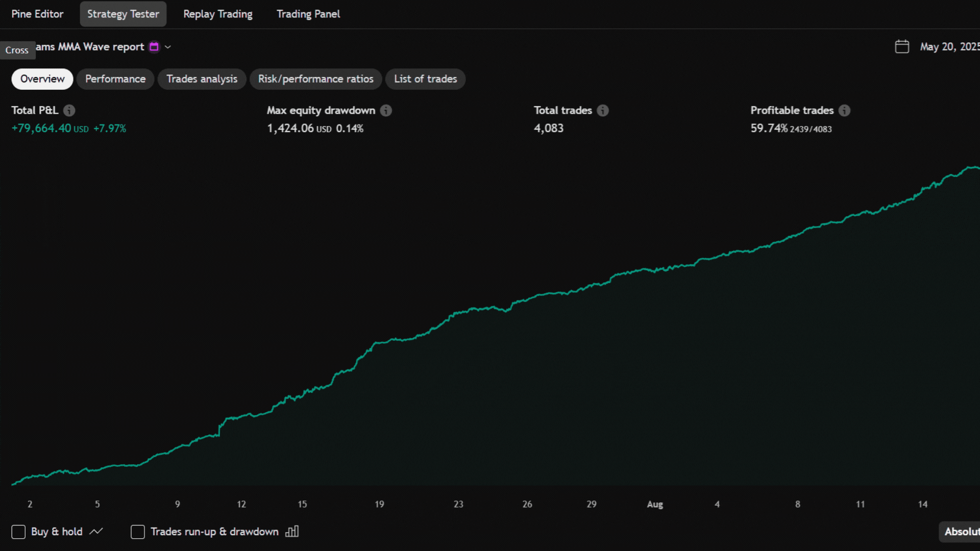Open the Trading Panel tab
This screenshot has width=980, height=551.
pos(308,14)
